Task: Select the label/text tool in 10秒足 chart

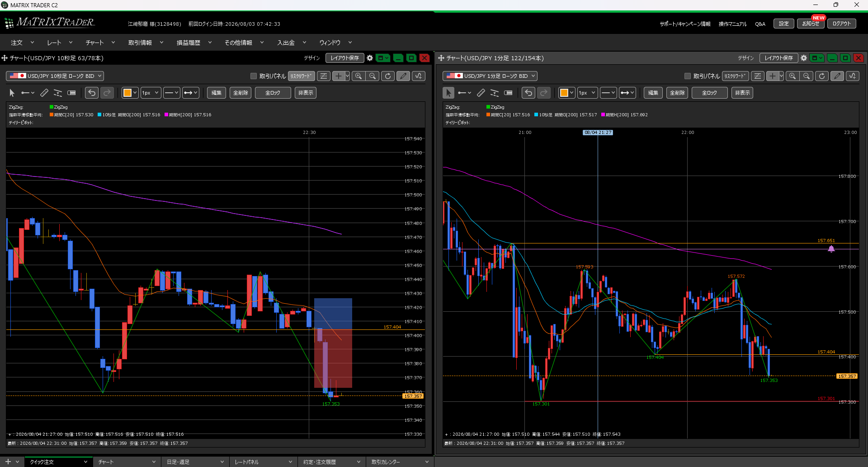Action: pos(71,93)
